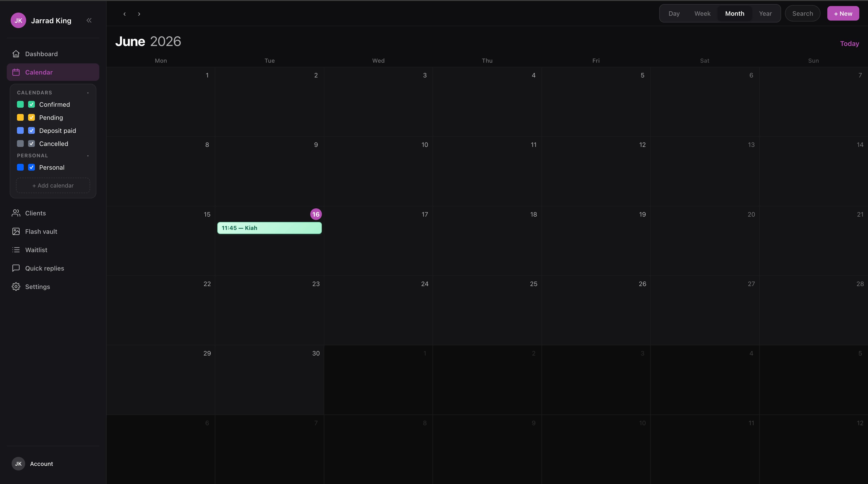Create a new event with + New
Viewport: 868px width, 484px height.
[x=843, y=14]
